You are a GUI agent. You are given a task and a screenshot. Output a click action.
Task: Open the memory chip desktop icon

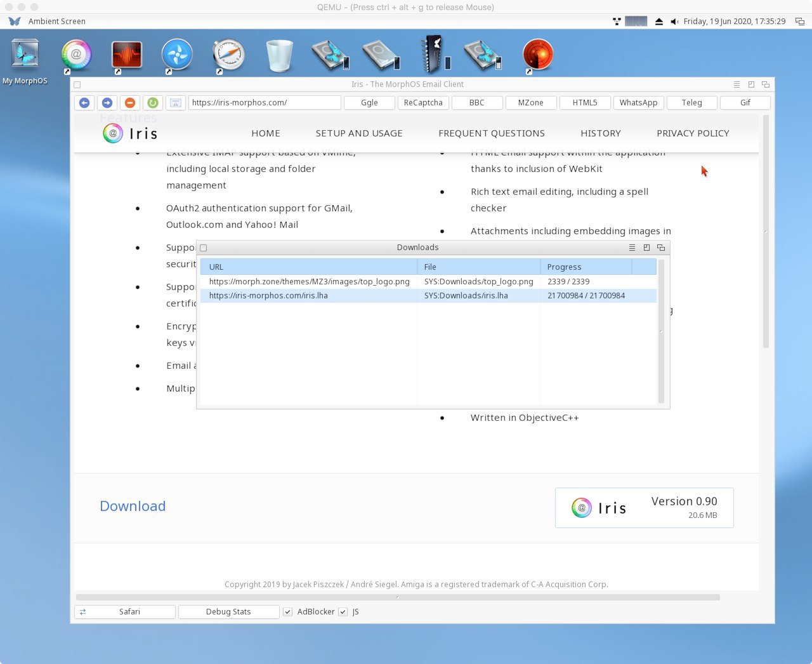click(x=435, y=54)
